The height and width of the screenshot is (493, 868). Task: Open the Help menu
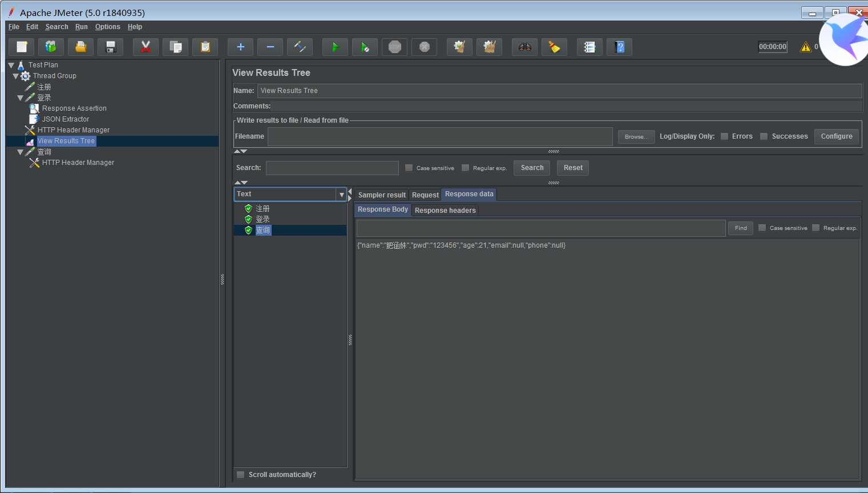tap(135, 27)
